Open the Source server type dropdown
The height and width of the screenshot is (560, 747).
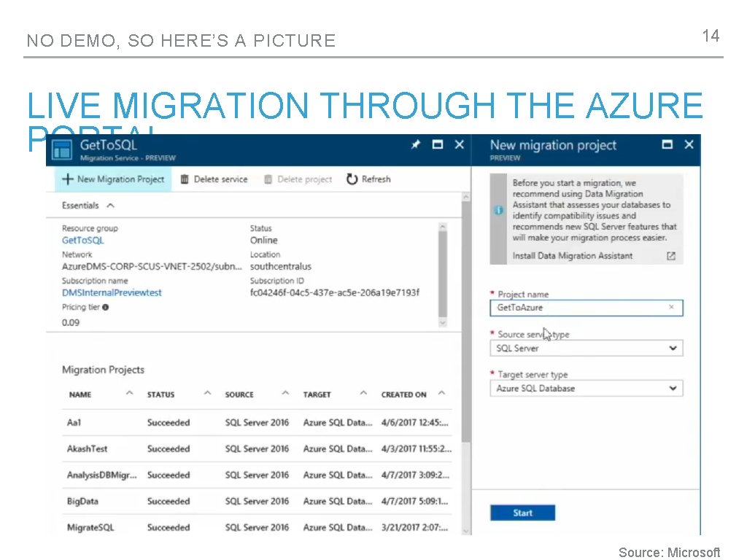[673, 348]
